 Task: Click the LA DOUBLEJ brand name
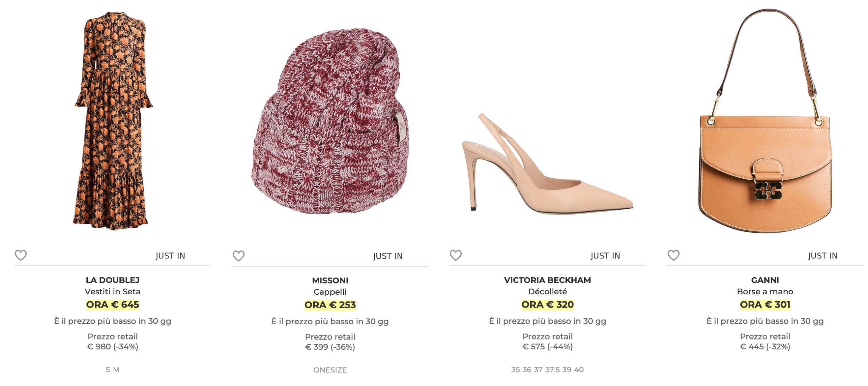(x=113, y=280)
